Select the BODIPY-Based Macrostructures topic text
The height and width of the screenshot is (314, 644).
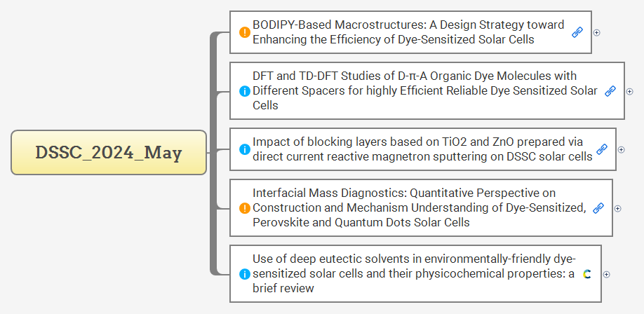pos(408,32)
